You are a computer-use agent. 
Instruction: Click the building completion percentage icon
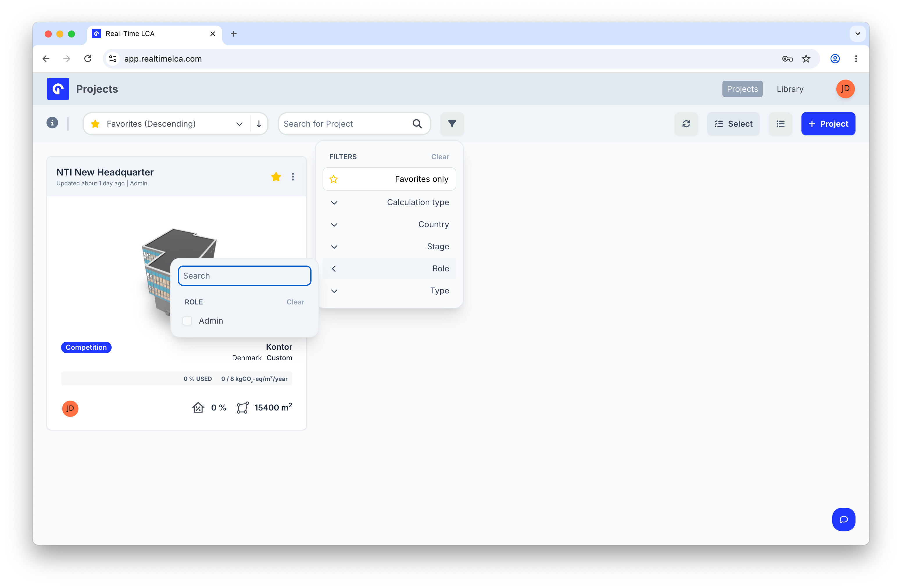pos(198,408)
